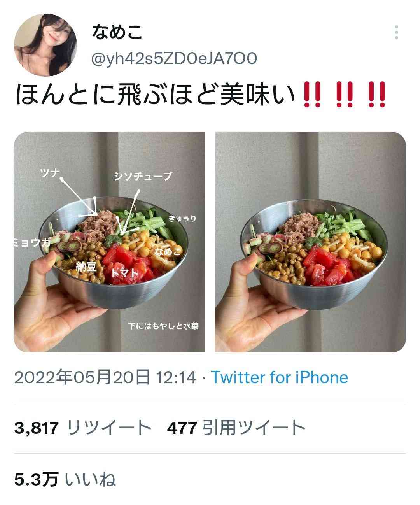Image resolution: width=420 pixels, height=505 pixels.
Task: View the 3,817 リツイート list
Action: click(83, 428)
